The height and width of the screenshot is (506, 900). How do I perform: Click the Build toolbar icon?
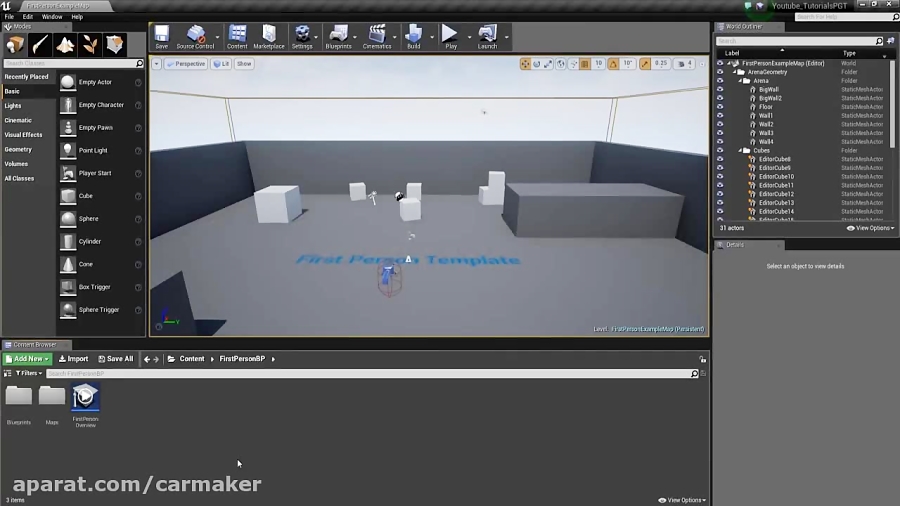click(413, 37)
